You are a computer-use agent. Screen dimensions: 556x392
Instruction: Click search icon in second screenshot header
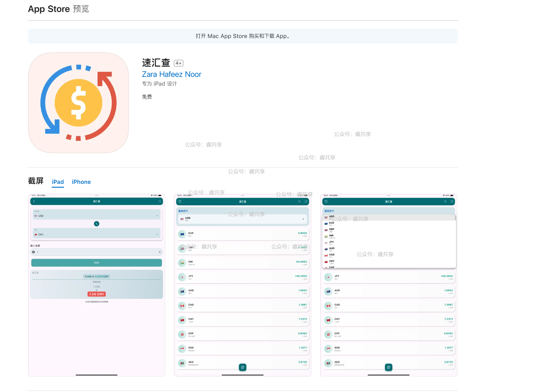[299, 202]
